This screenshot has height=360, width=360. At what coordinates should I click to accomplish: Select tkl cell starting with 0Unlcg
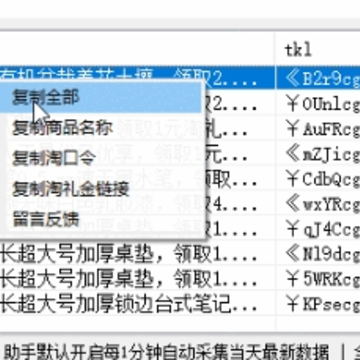point(318,104)
